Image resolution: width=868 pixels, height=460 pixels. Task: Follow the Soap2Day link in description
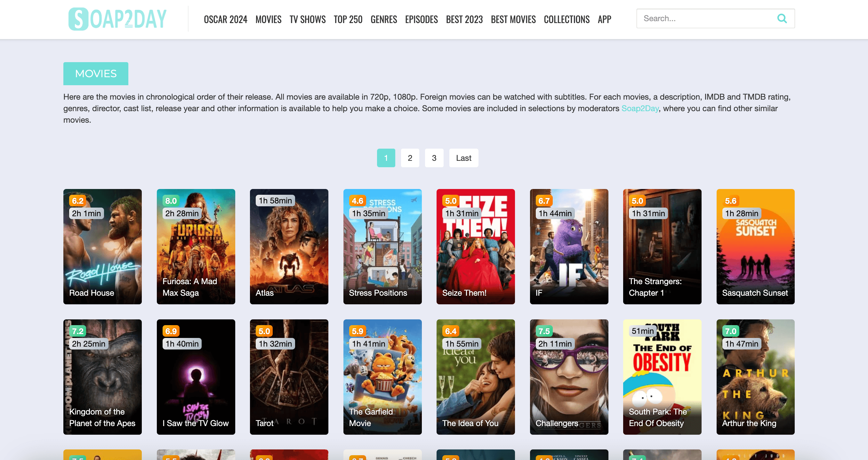639,109
